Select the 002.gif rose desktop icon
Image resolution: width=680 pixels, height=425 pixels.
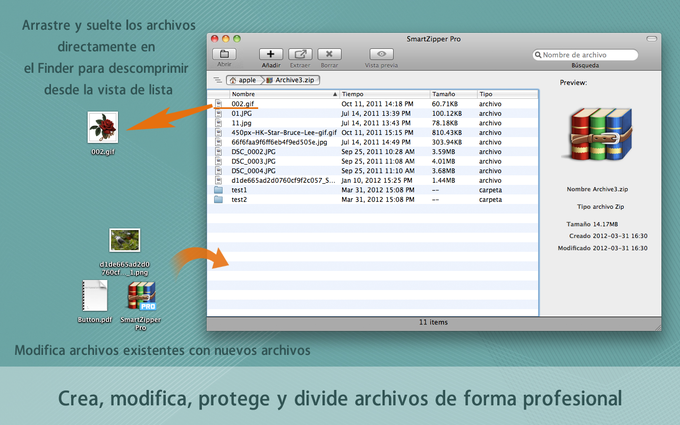pos(103,128)
